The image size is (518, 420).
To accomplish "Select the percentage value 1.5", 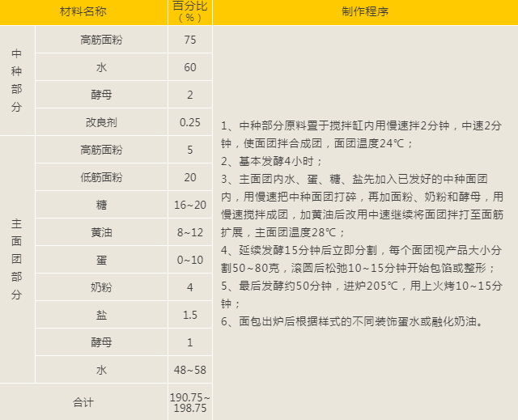I will (x=190, y=315).
